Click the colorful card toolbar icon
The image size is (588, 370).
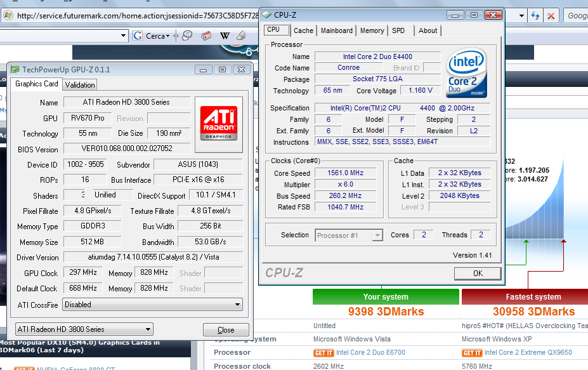click(206, 36)
